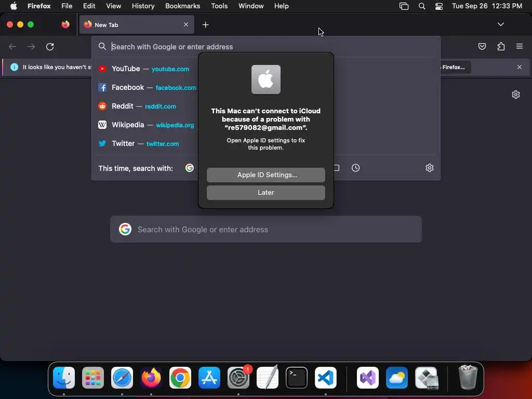Open Terminal from the Dock
Viewport: 532px width, 399px height.
(297, 378)
